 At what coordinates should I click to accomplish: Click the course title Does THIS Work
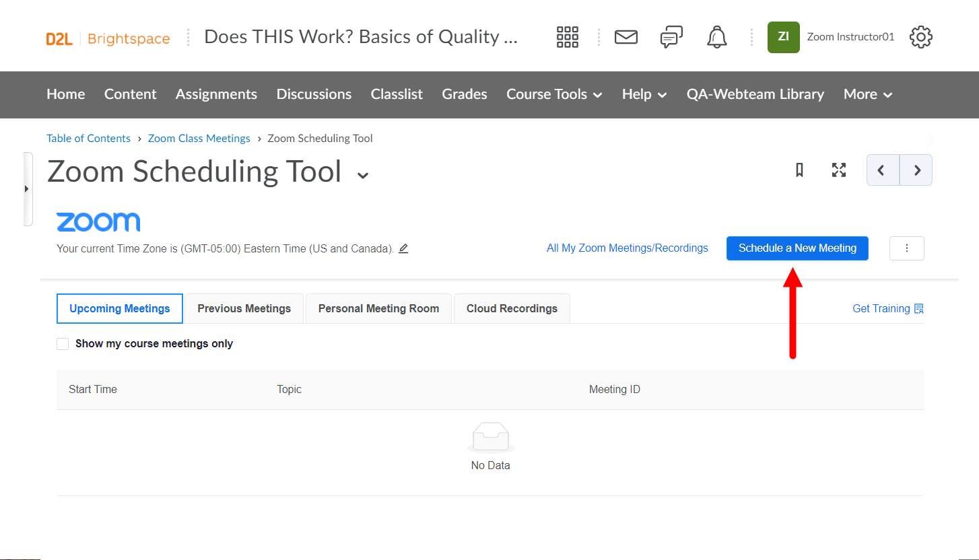(361, 37)
